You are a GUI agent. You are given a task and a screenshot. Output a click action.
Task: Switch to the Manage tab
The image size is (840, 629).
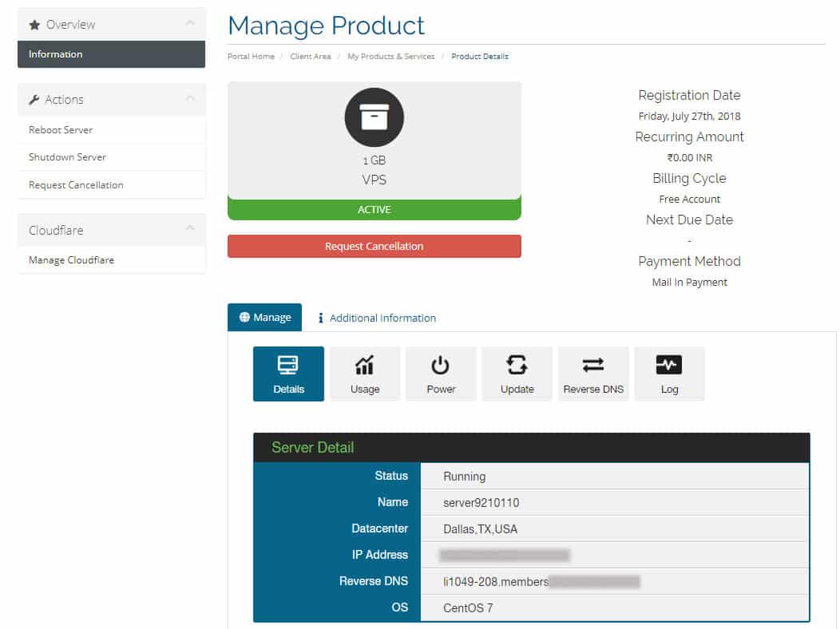point(264,317)
